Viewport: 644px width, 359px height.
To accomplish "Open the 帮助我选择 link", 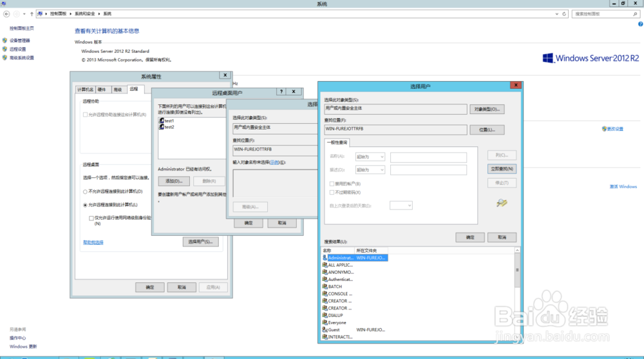I will (x=93, y=242).
